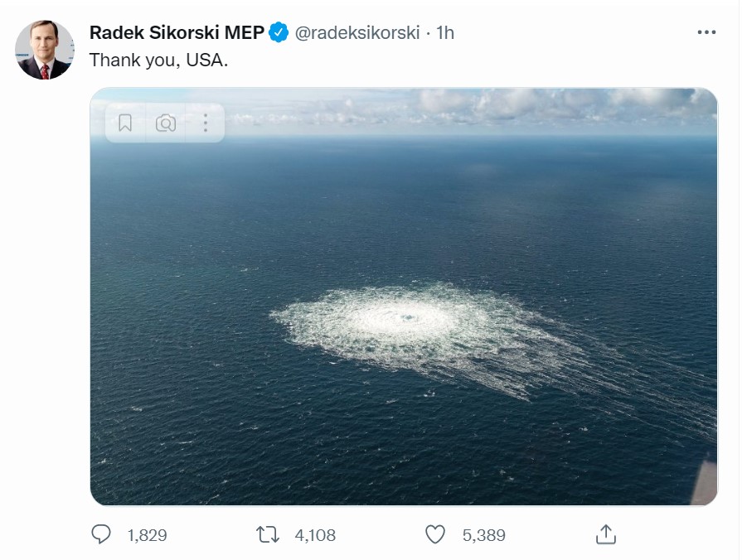Like the tweet with the heart icon
The width and height of the screenshot is (747, 560).
(x=435, y=535)
